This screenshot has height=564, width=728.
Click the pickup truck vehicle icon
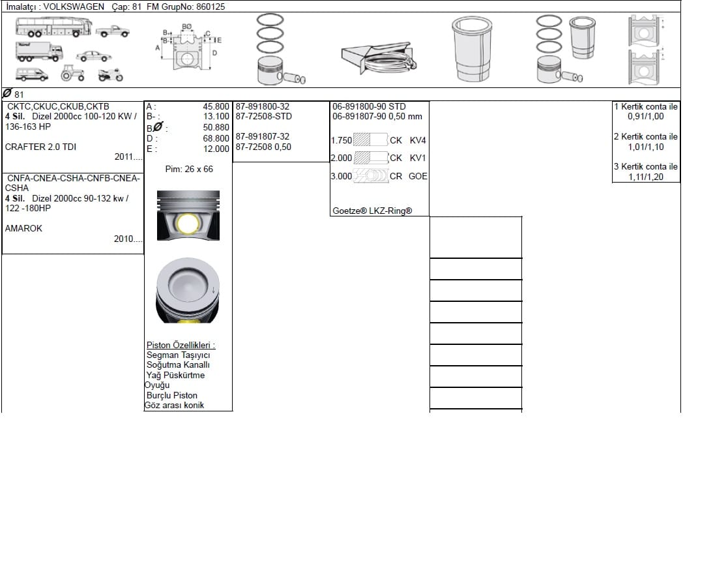click(x=112, y=31)
